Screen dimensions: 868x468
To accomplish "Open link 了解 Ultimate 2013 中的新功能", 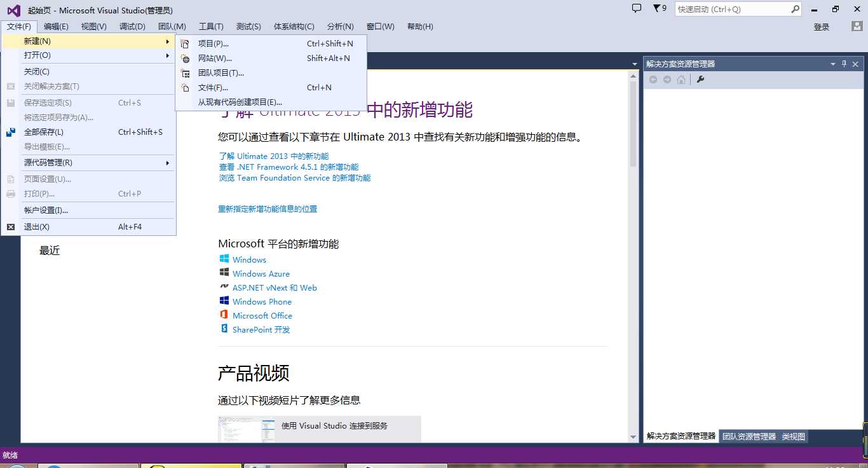I will point(274,156).
